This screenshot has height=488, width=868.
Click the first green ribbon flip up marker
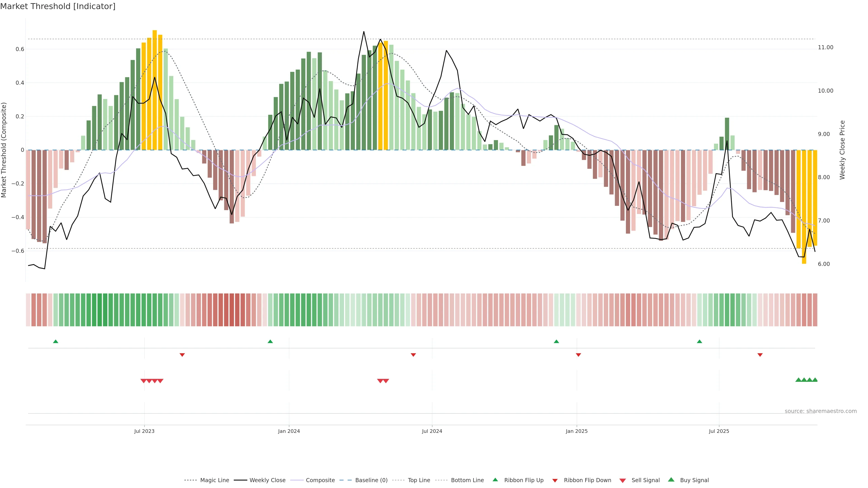(x=56, y=342)
